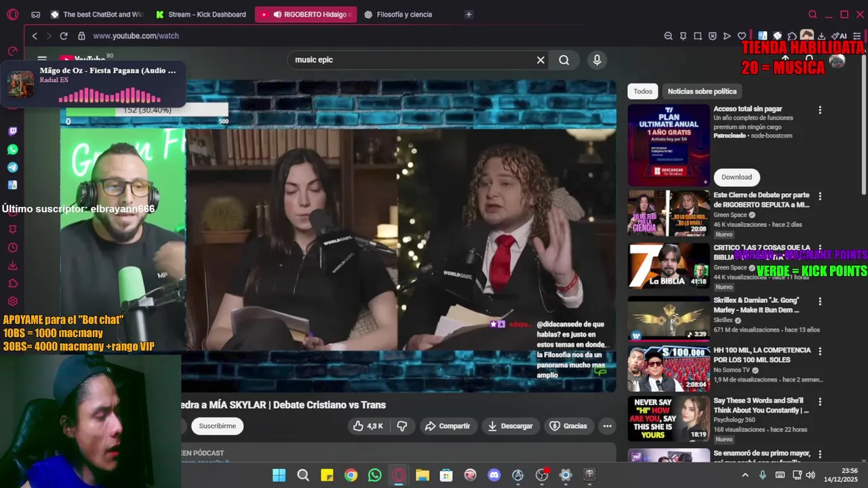Open Windows Start menu

[x=279, y=475]
